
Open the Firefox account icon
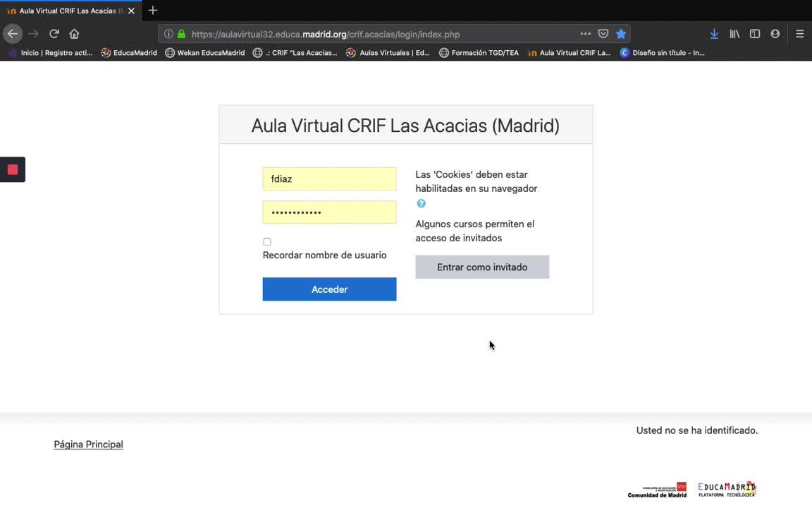pyautogui.click(x=775, y=34)
